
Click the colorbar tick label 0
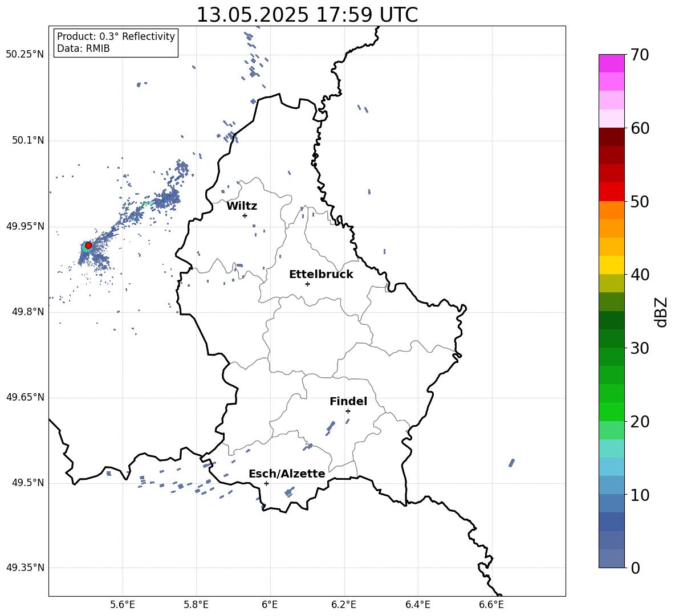coord(636,568)
